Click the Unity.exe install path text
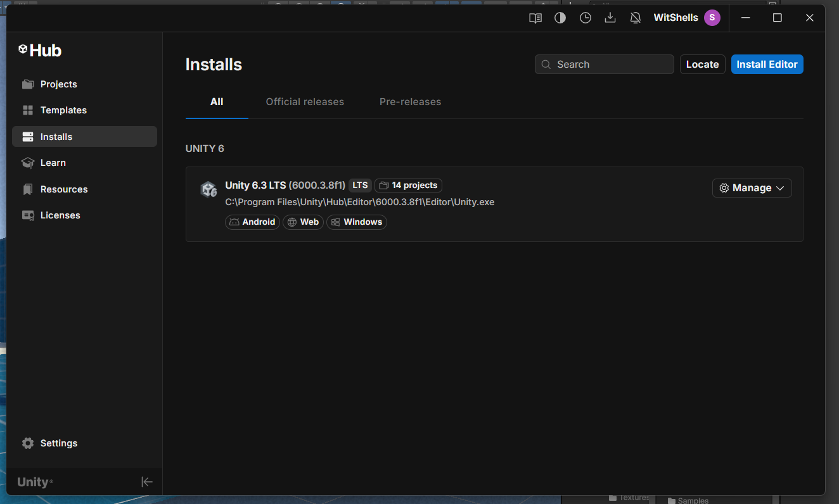Screen dimensions: 839x504 pyautogui.click(x=359, y=203)
